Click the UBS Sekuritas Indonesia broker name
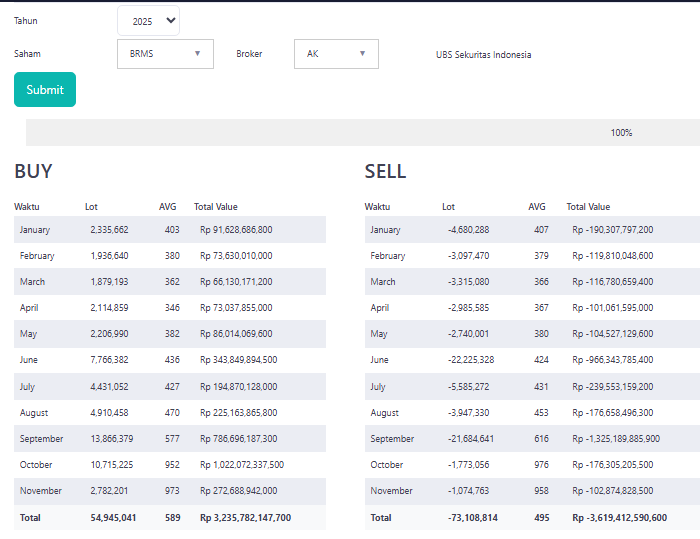The height and width of the screenshot is (539, 700). pyautogui.click(x=483, y=55)
